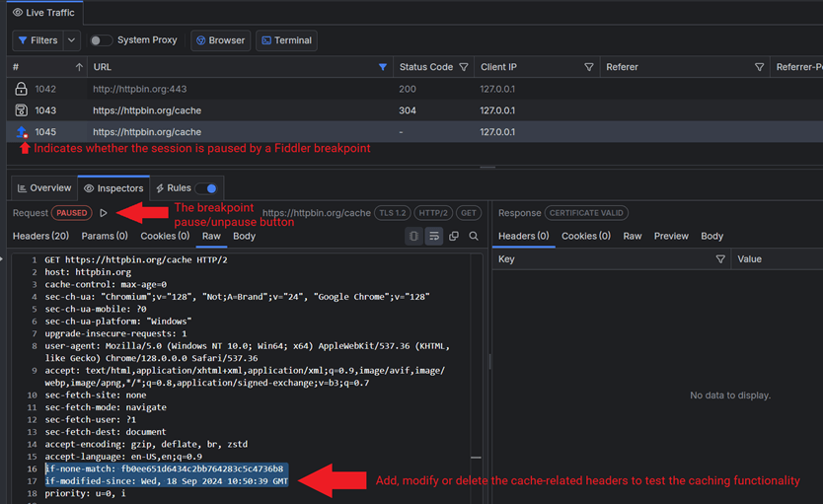The width and height of the screenshot is (823, 504).
Task: Open the Referer column filter
Action: click(x=759, y=67)
